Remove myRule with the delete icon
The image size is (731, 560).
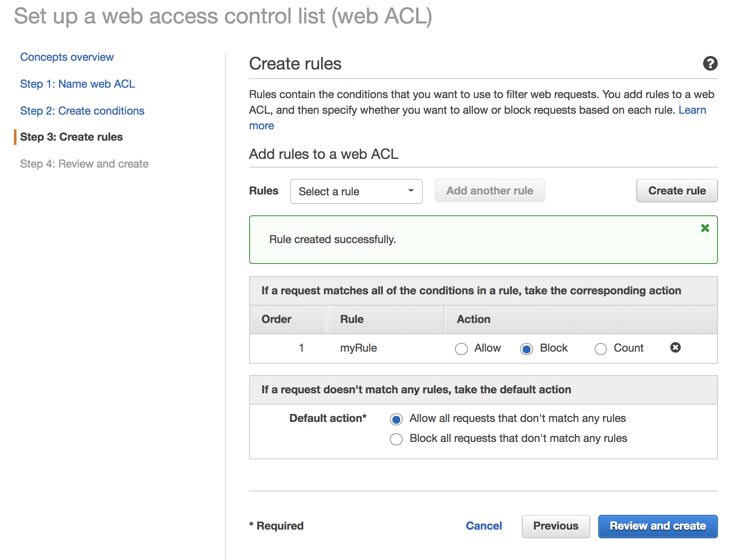coord(675,347)
